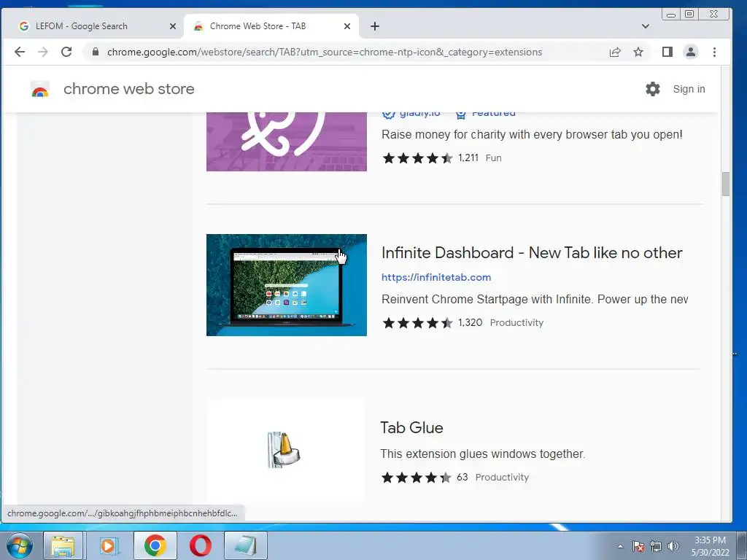This screenshot has width=747, height=560.
Task: Click 'This extension glues windows together' text
Action: coord(482,454)
